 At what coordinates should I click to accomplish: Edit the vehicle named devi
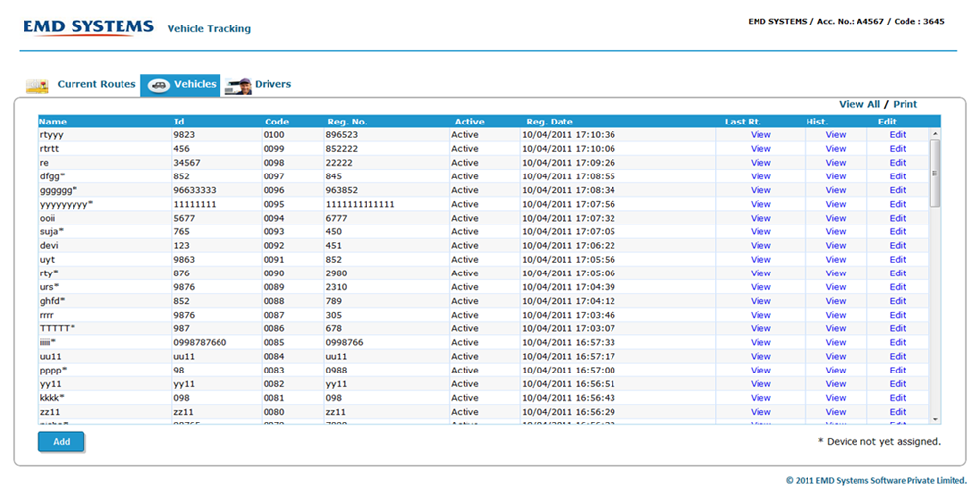[x=898, y=246]
